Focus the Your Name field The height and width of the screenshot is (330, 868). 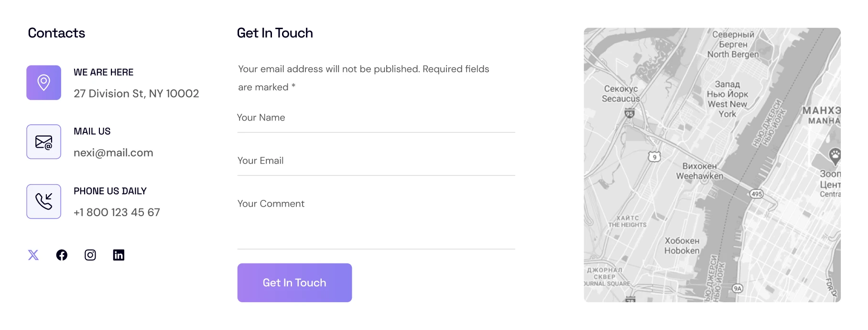click(x=376, y=118)
